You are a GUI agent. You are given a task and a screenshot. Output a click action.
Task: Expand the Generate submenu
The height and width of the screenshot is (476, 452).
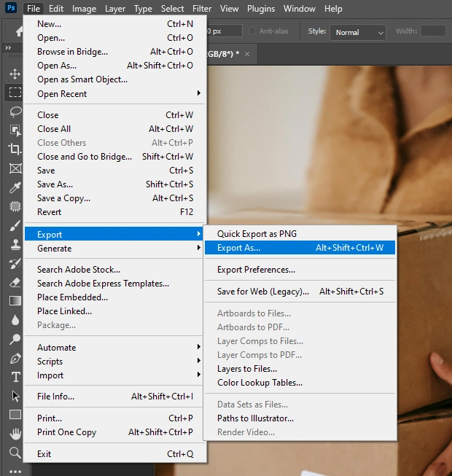coord(114,249)
